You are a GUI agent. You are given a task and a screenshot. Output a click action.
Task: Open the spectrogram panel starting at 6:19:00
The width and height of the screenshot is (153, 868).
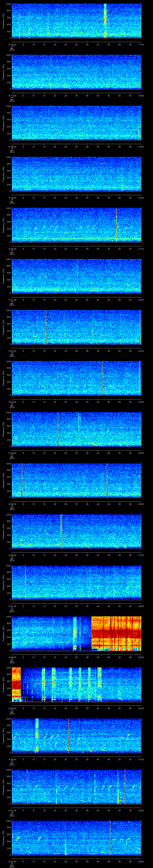coord(76,174)
